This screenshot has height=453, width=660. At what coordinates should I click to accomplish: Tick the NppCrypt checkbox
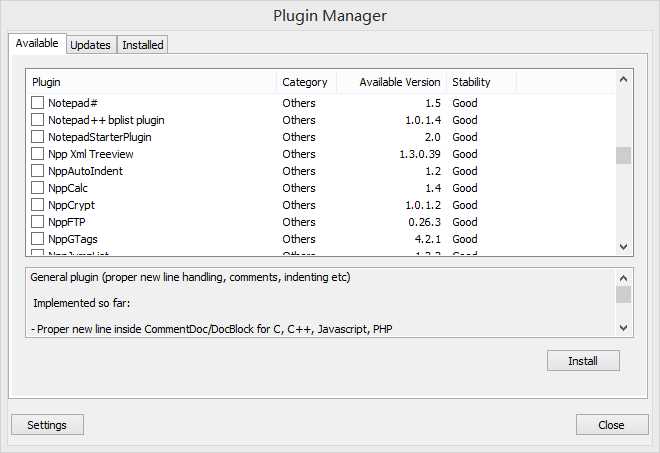[x=37, y=205]
